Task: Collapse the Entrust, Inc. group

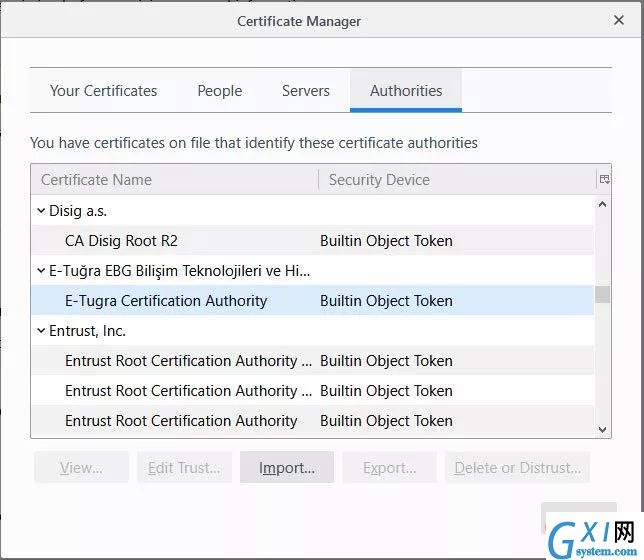Action: tap(41, 331)
